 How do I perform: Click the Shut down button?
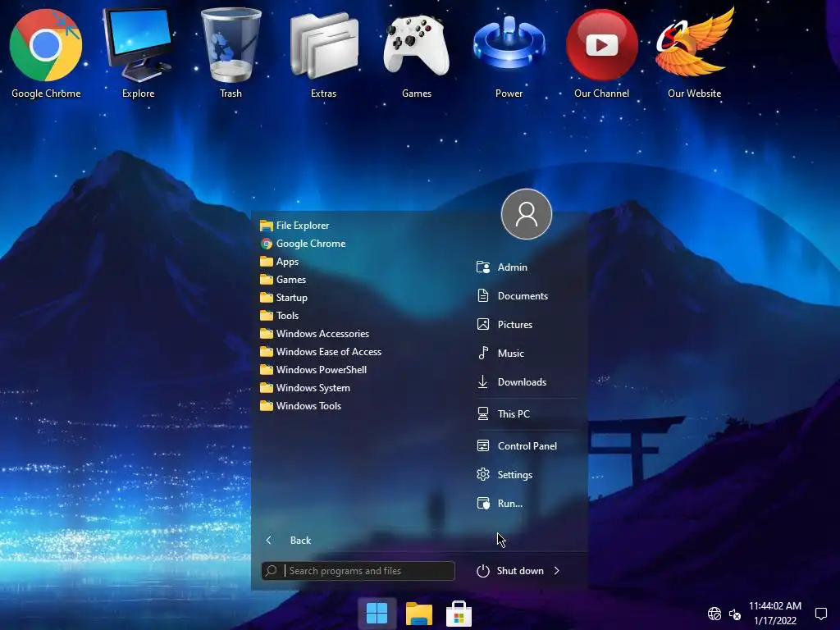[510, 571]
